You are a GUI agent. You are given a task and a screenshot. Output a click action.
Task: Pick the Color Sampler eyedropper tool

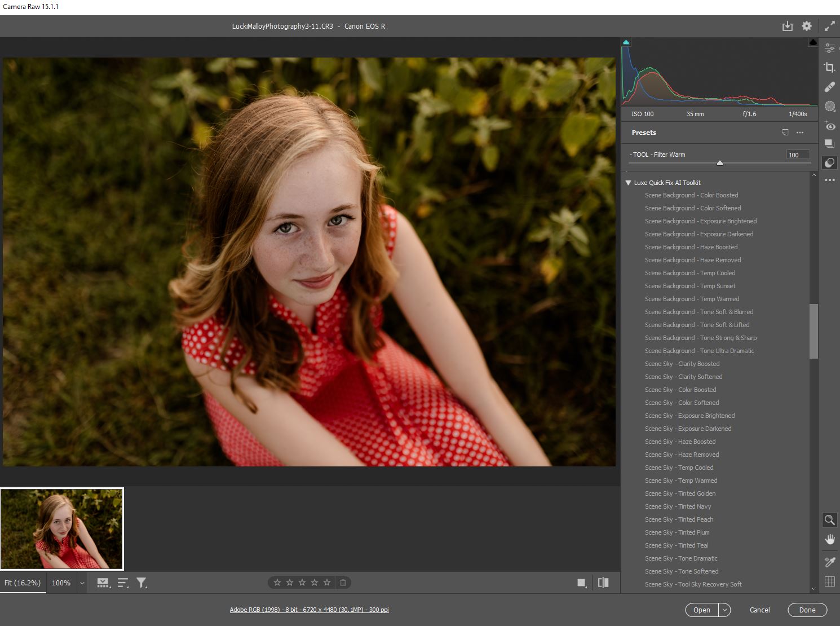coord(829,562)
